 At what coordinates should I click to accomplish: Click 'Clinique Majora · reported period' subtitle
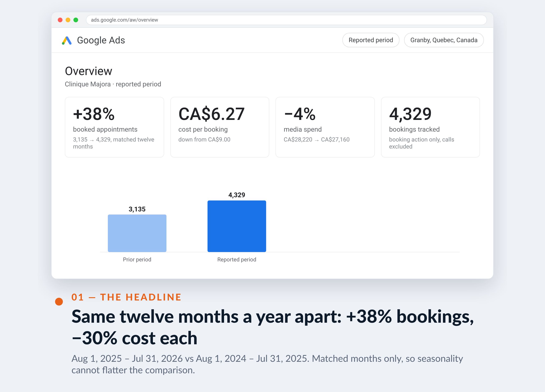pyautogui.click(x=113, y=84)
